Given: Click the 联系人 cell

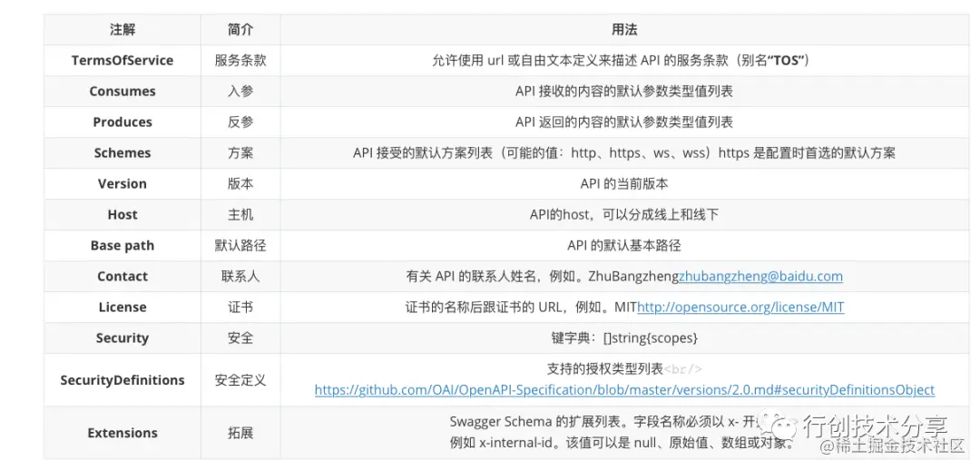Looking at the screenshot, I should pyautogui.click(x=240, y=276).
